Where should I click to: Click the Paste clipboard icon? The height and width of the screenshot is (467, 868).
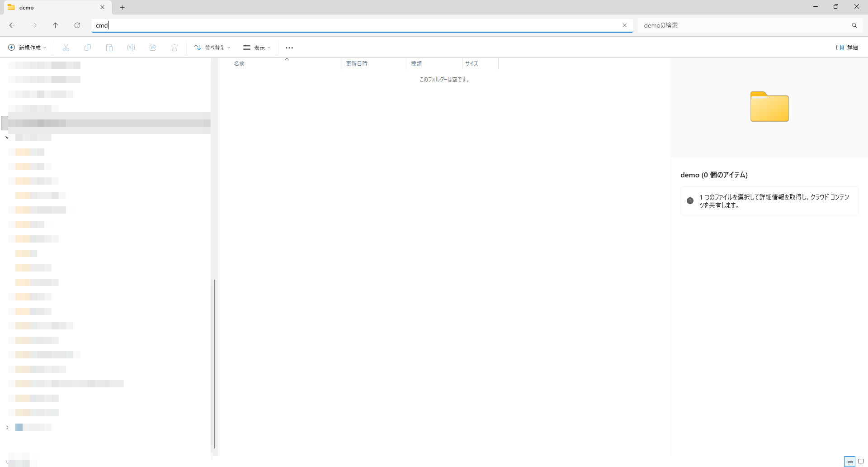109,48
